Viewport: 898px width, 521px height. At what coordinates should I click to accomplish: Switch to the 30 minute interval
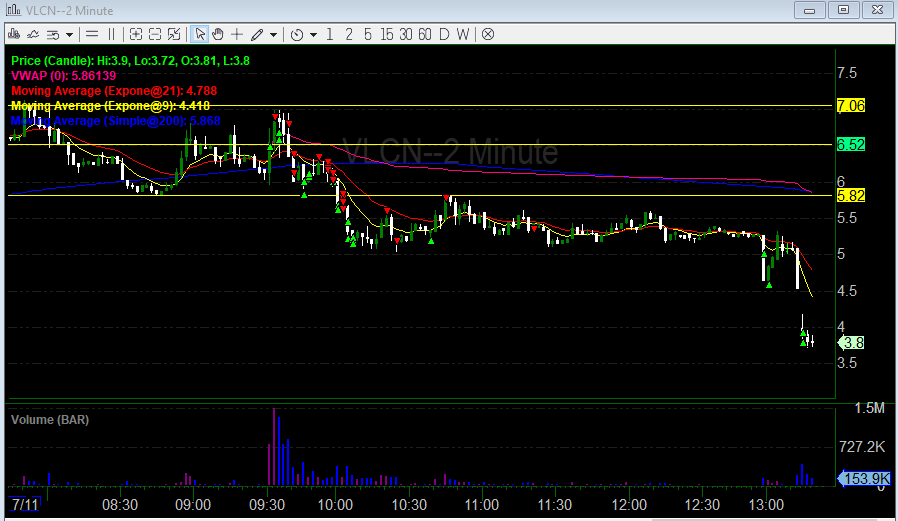pos(405,34)
